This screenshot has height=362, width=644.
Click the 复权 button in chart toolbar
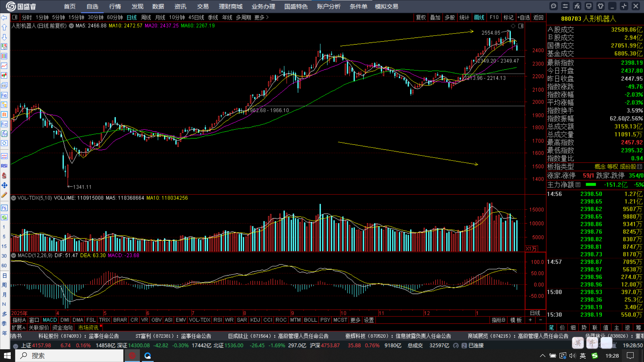[421, 17]
